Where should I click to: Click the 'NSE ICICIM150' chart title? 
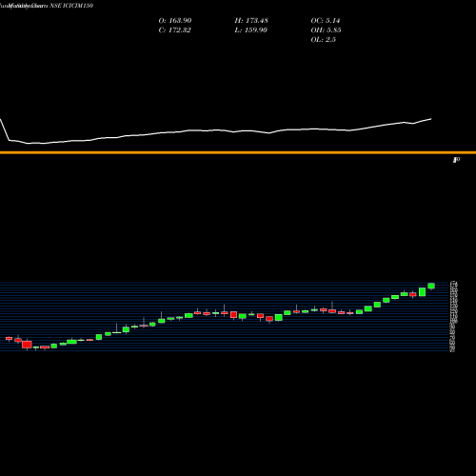71,6
